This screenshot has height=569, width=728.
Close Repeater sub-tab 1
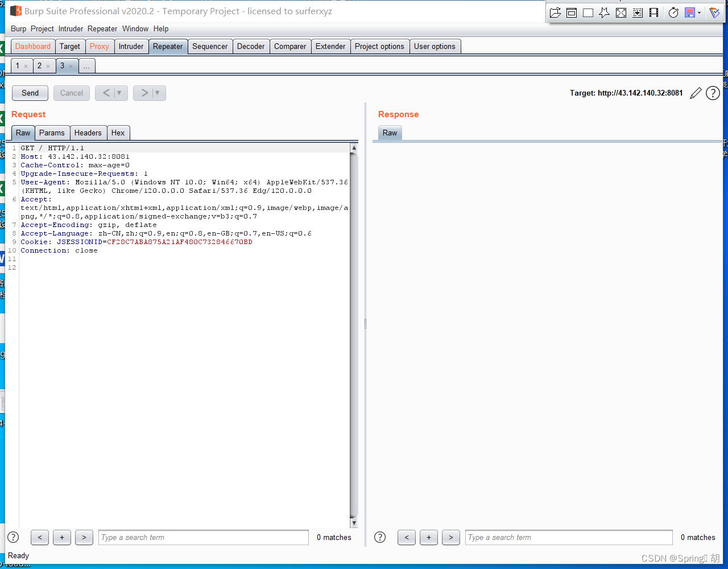click(x=26, y=67)
